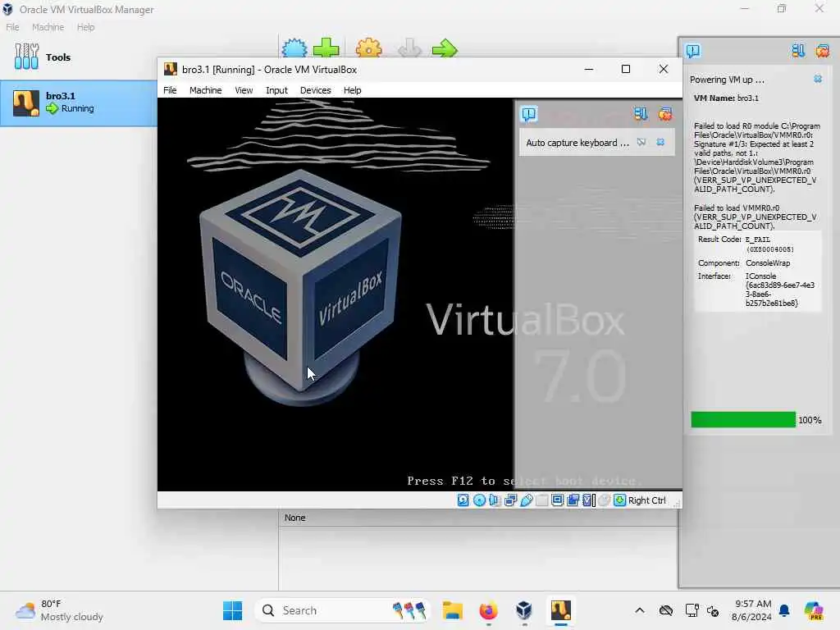Click the Show green arrow toolbar icon
The width and height of the screenshot is (840, 630).
point(445,48)
